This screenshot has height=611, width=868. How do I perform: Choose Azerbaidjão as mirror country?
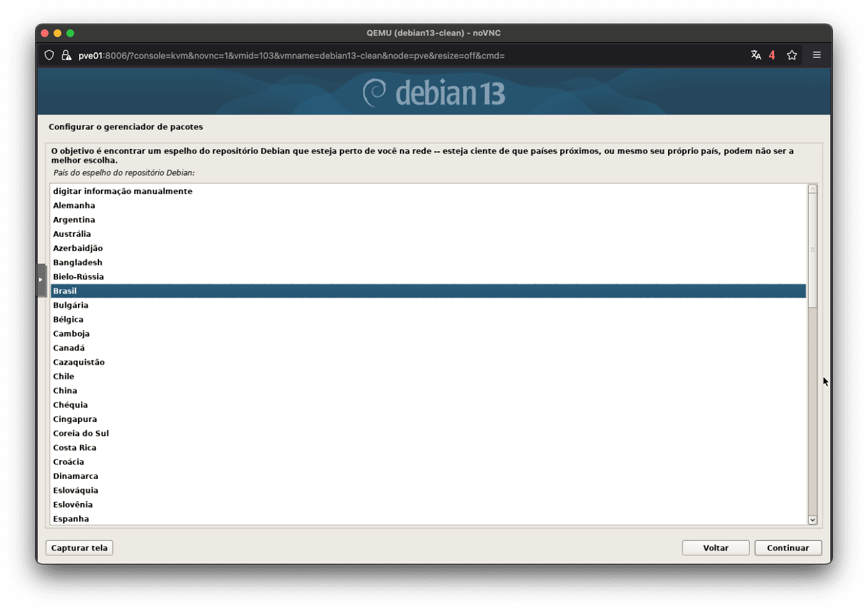tap(428, 248)
